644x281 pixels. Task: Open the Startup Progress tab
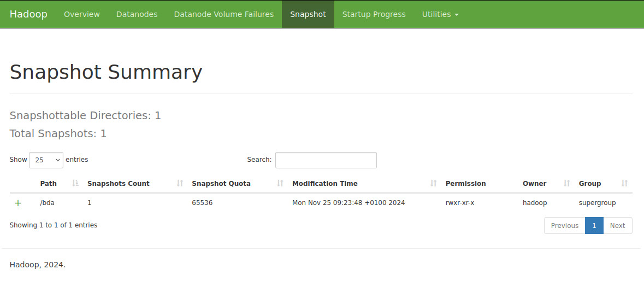click(x=374, y=14)
